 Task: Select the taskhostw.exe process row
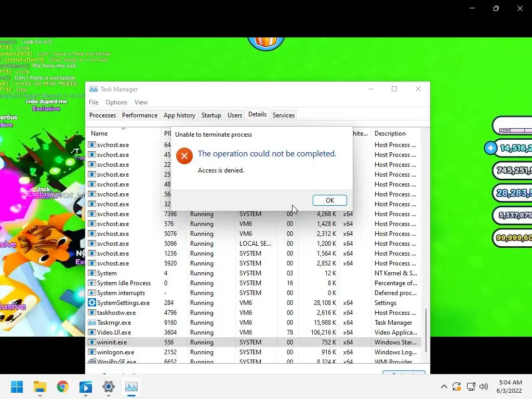coord(254,313)
